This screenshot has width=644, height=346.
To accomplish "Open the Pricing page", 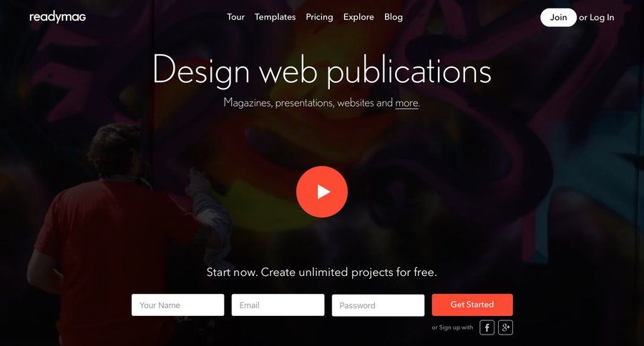I will pyautogui.click(x=320, y=17).
